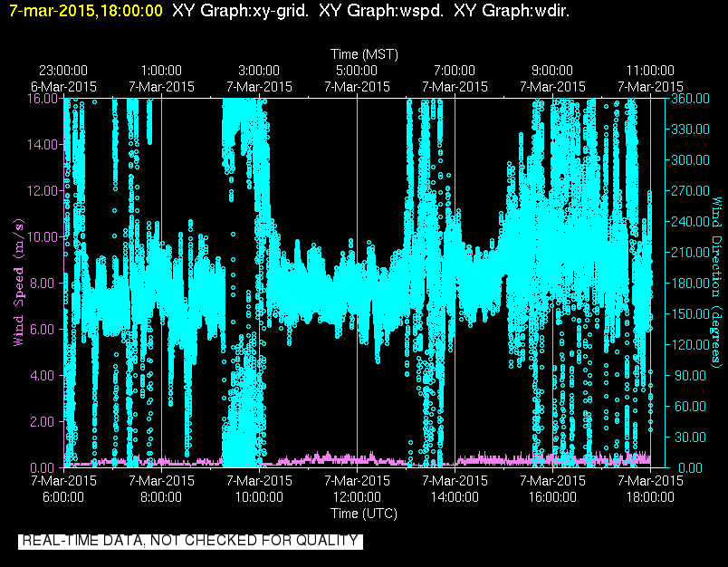Click the 16.00 wind speed tick label
The height and width of the screenshot is (567, 728).
coord(43,99)
